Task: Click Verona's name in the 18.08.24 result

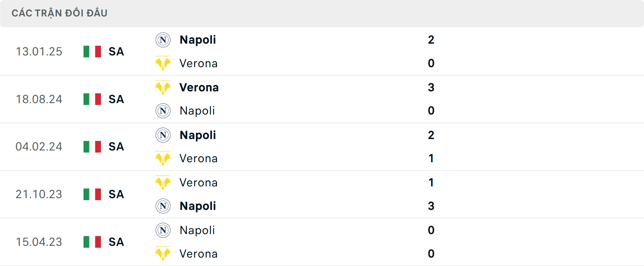Action: [199, 87]
